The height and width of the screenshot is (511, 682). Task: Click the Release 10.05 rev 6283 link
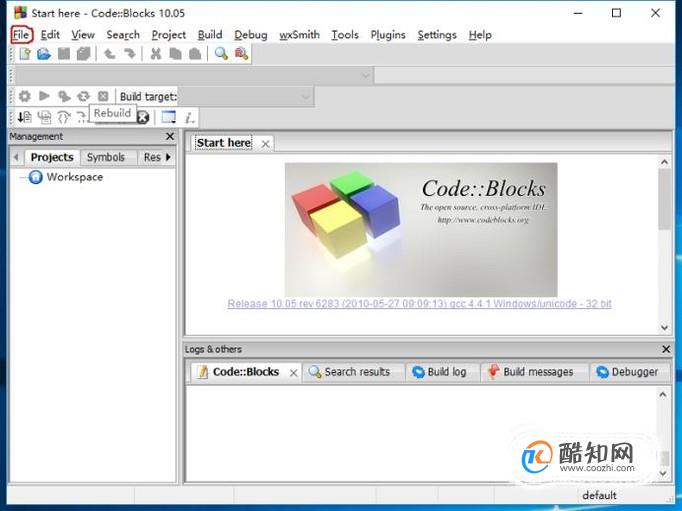coord(419,304)
